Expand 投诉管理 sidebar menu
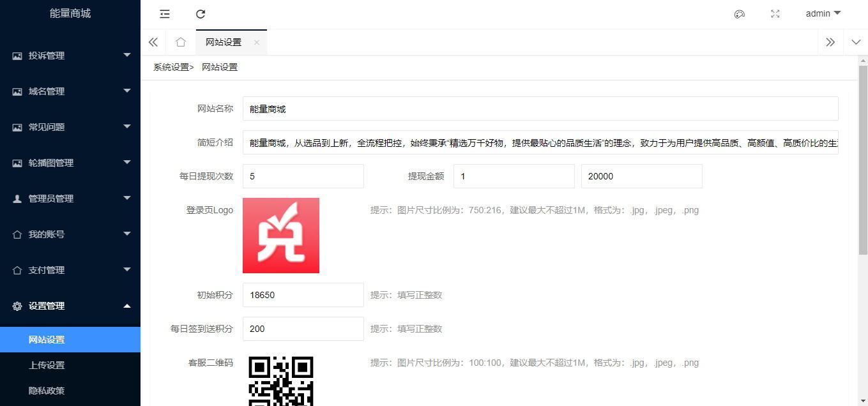 [x=70, y=56]
